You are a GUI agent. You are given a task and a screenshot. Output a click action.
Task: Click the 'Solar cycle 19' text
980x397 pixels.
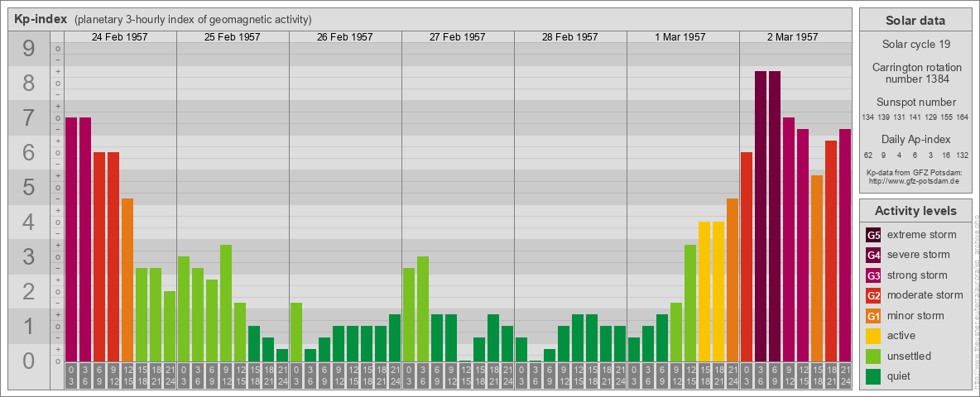click(x=915, y=45)
